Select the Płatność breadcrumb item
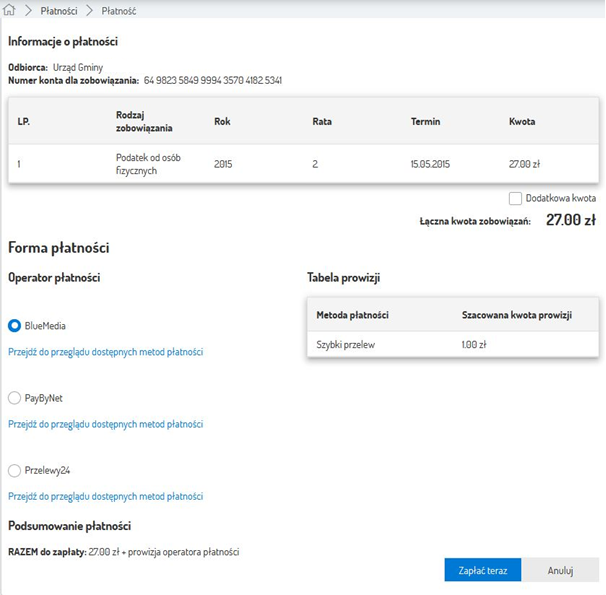Image resolution: width=606 pixels, height=595 pixels. click(x=119, y=11)
